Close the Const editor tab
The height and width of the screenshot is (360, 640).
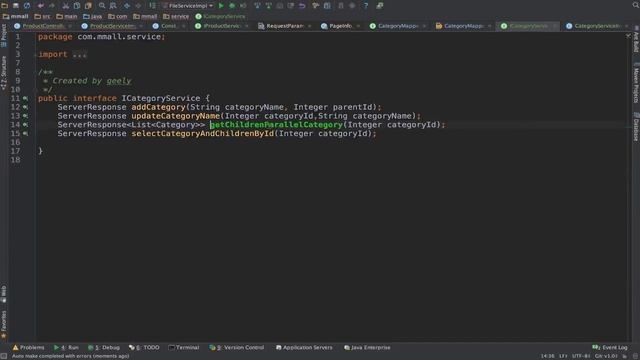click(183, 26)
